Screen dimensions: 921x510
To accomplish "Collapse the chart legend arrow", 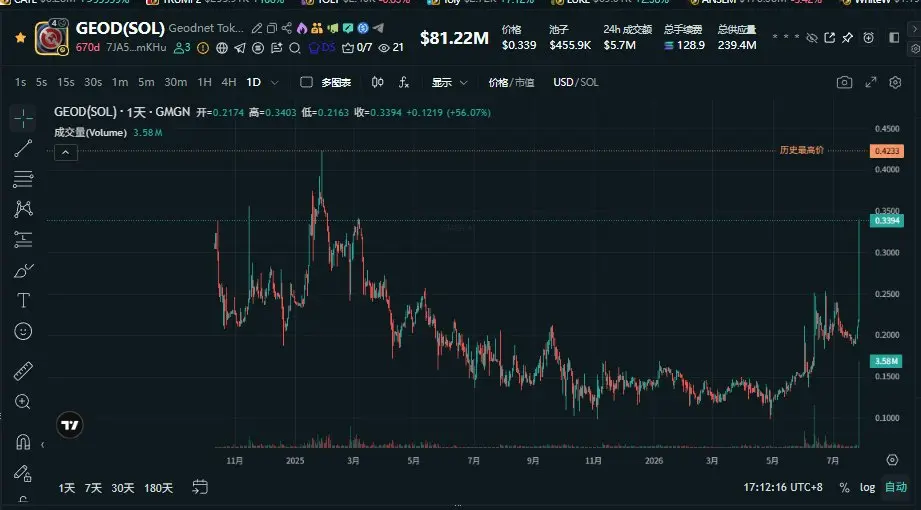I will point(66,153).
